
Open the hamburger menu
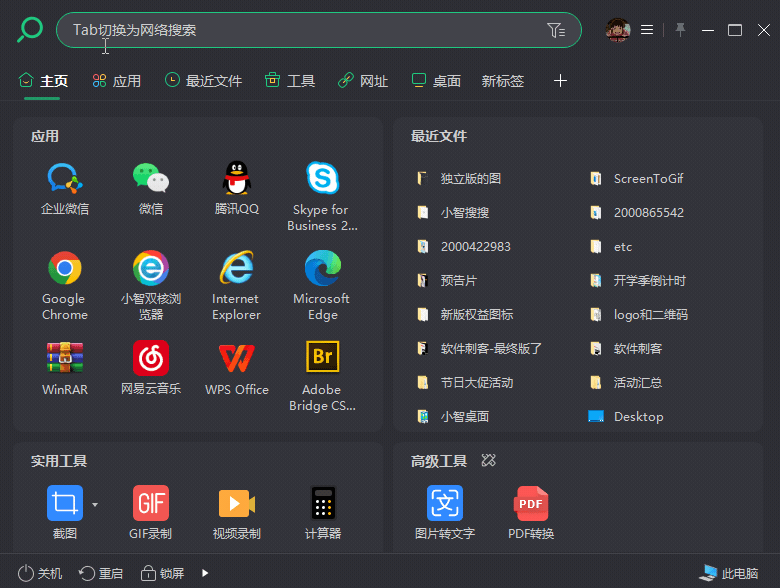coord(647,30)
